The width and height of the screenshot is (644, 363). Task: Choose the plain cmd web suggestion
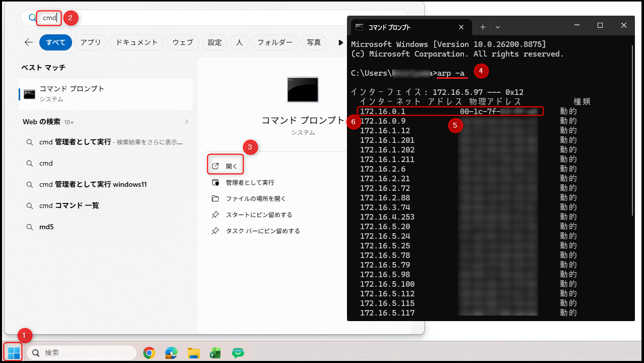point(105,163)
